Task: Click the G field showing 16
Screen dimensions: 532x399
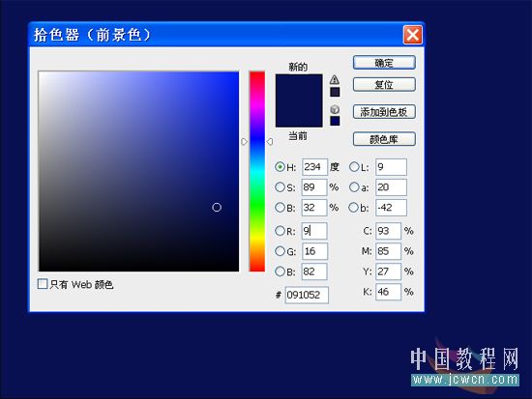Action: coord(314,251)
